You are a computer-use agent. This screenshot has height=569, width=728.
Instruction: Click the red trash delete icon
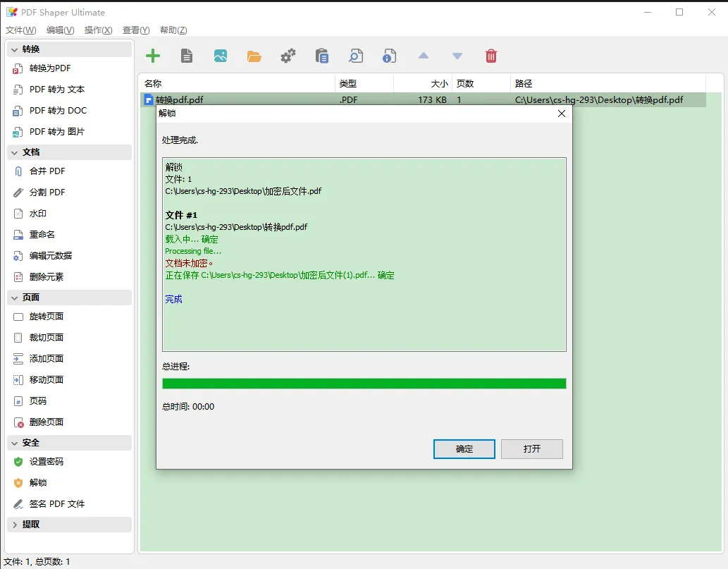coord(491,56)
